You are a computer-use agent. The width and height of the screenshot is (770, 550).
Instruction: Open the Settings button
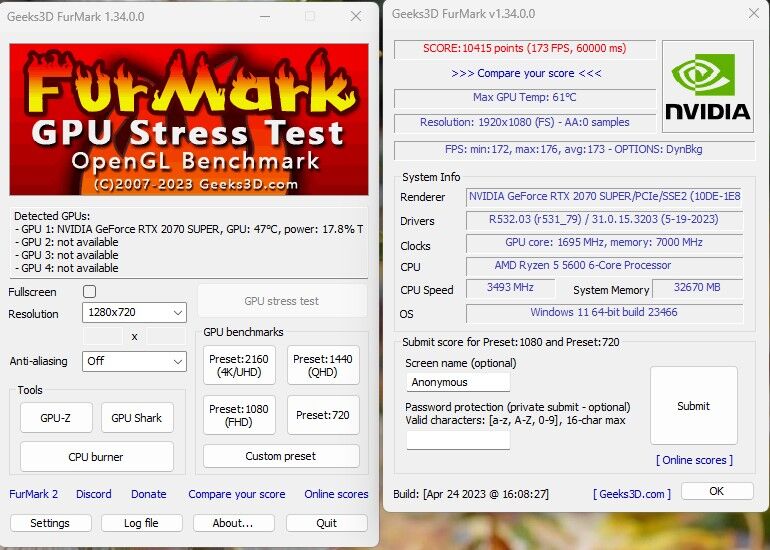pyautogui.click(x=51, y=523)
